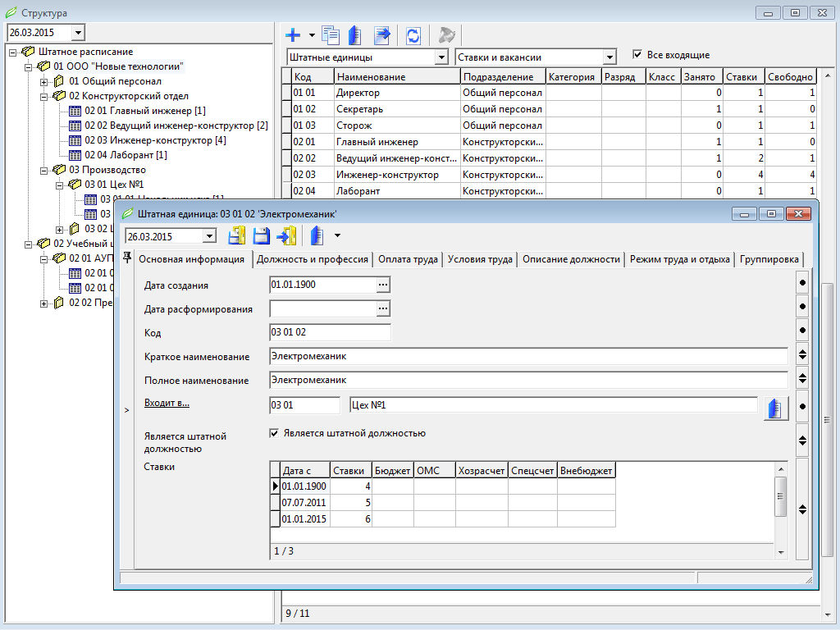
Task: Click the Краткое наименование input field
Action: pyautogui.click(x=528, y=356)
